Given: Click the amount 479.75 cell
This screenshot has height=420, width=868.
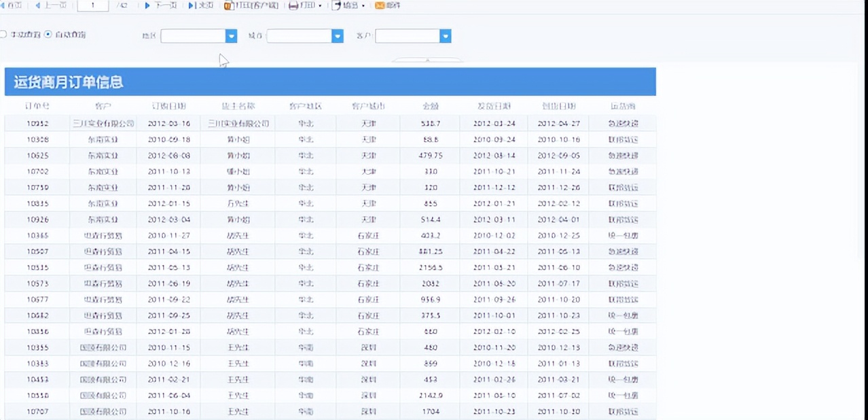Looking at the screenshot, I should tap(431, 156).
